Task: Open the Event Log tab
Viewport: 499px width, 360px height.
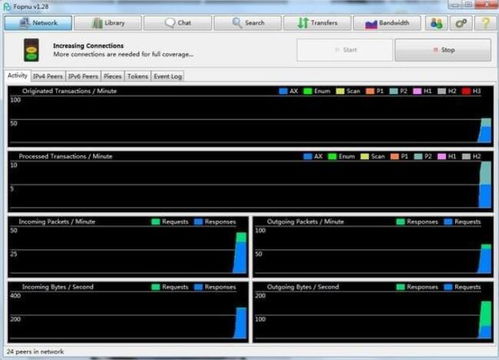Action: 168,76
